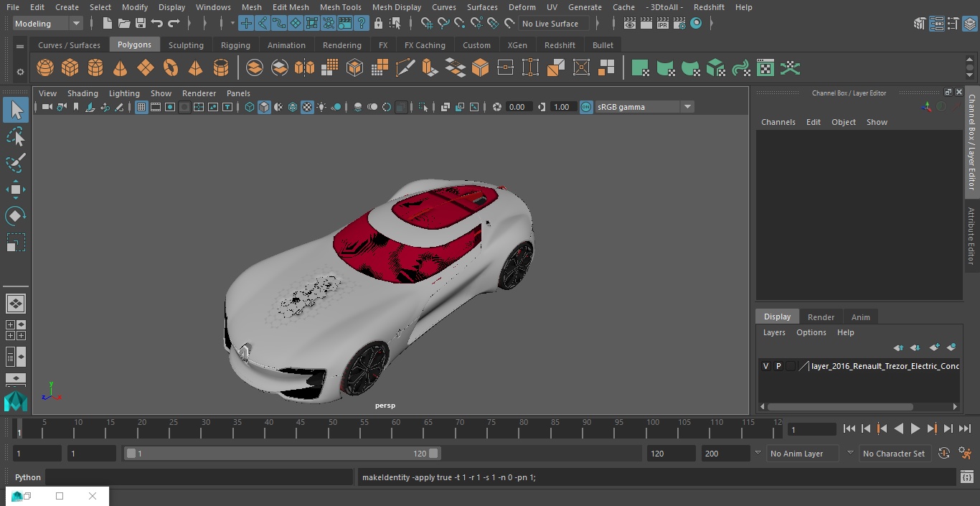Open the Redshift menu in menu bar
Screen dimensions: 980x506
pos(709,7)
